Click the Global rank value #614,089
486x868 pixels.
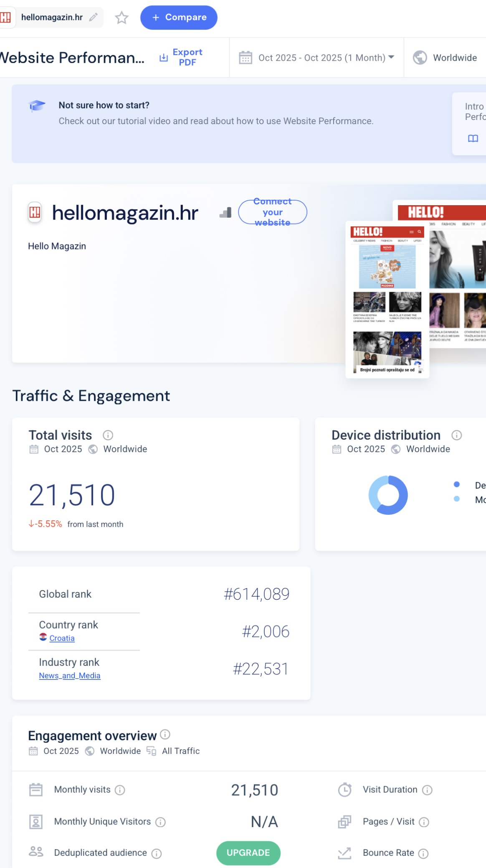(256, 594)
